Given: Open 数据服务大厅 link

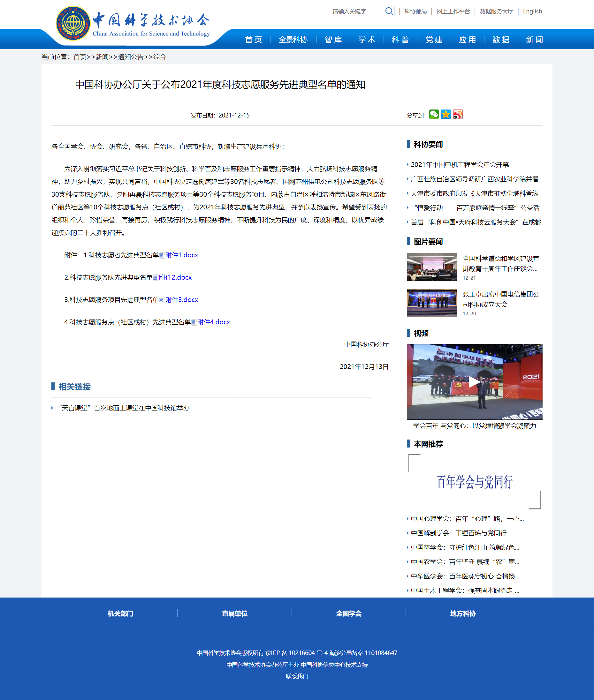Looking at the screenshot, I should click(496, 11).
